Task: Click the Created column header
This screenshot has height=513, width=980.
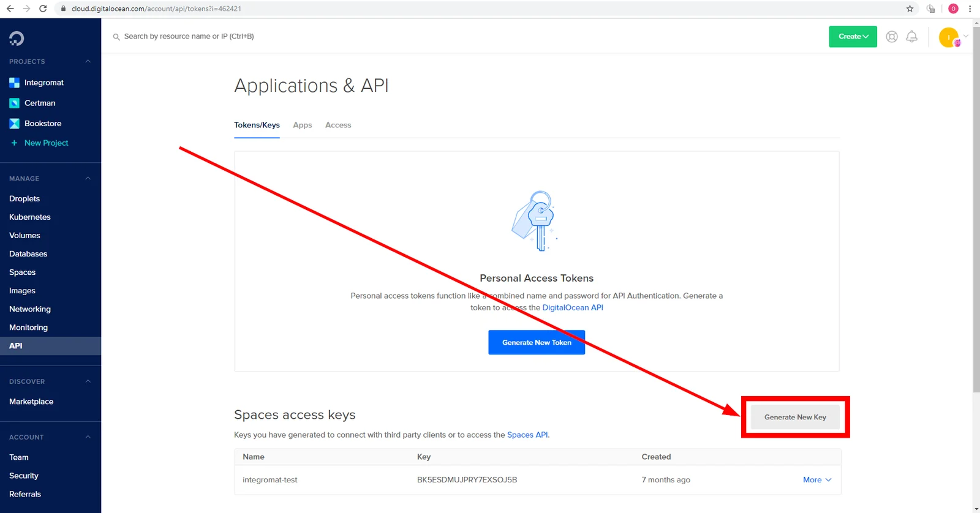Action: pos(656,457)
